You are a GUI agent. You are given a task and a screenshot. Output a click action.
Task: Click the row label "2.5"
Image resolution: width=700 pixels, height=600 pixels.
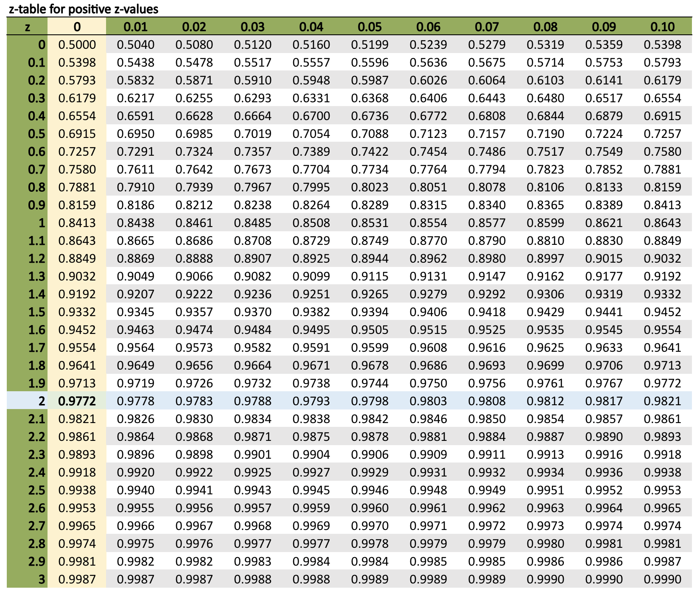(27, 490)
